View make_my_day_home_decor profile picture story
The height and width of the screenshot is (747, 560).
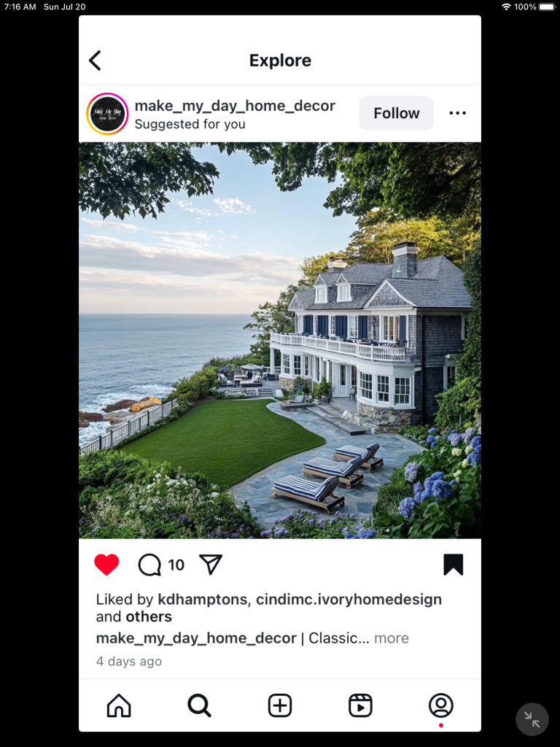(x=107, y=114)
